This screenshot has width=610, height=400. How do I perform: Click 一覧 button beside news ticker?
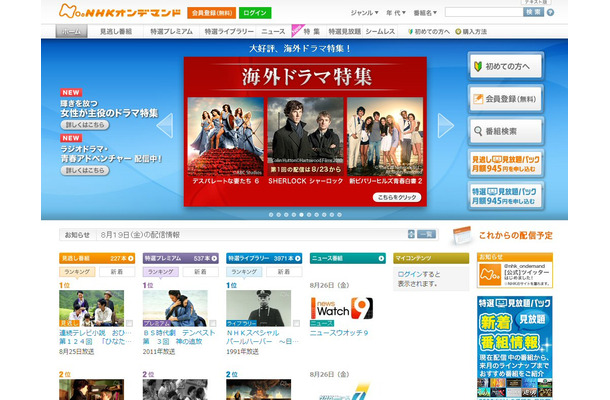point(426,234)
